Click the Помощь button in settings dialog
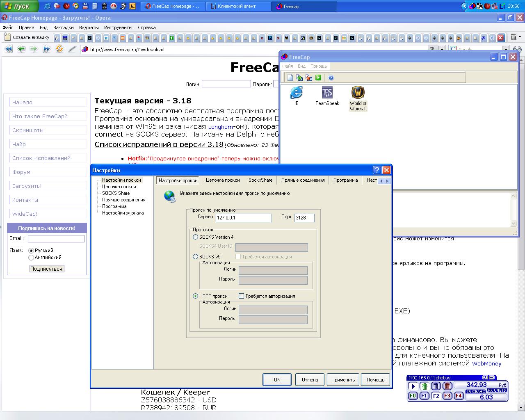The width and height of the screenshot is (525, 420). tap(375, 379)
